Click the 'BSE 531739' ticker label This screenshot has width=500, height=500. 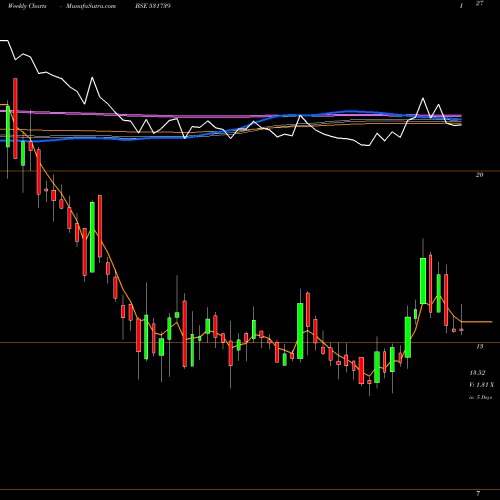[x=153, y=6]
